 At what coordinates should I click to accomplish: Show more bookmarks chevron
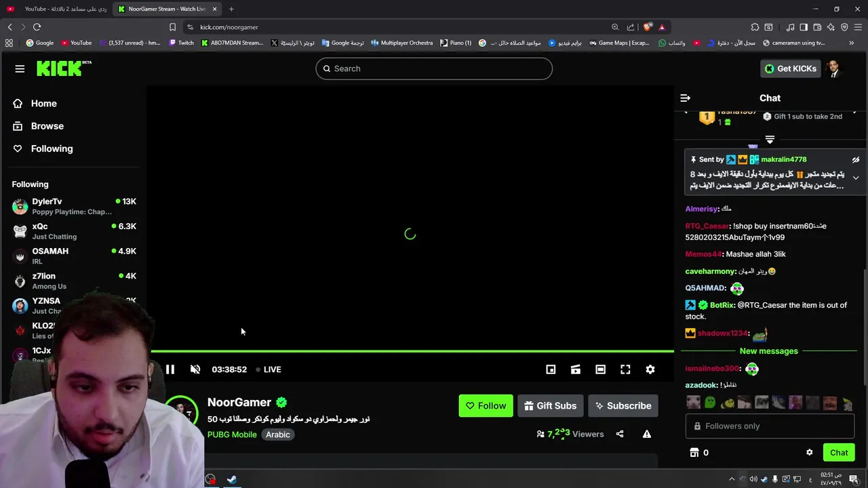click(x=852, y=43)
